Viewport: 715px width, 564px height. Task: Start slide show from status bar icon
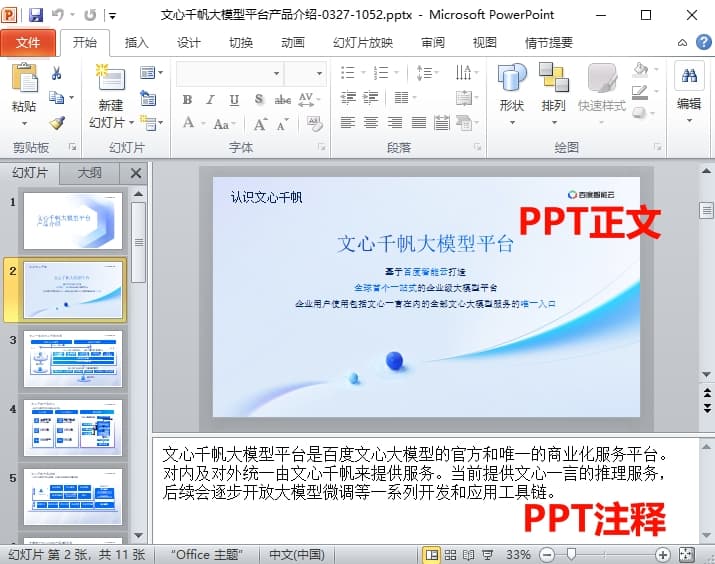[x=487, y=554]
